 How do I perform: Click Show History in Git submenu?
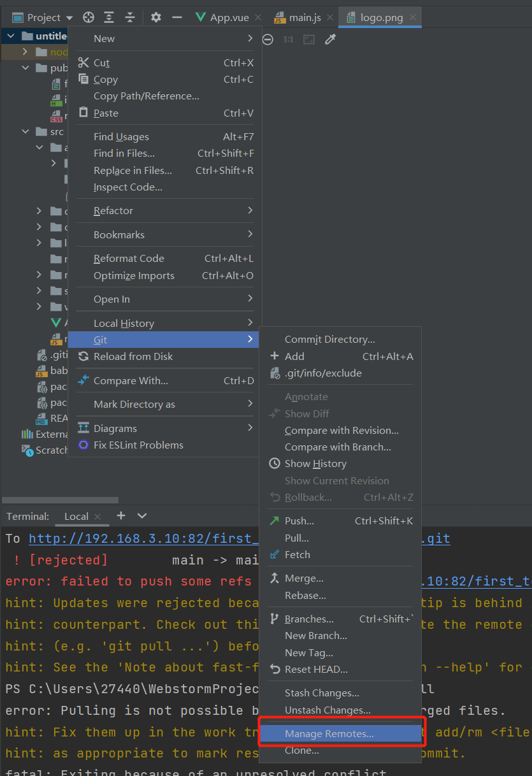tap(340, 463)
